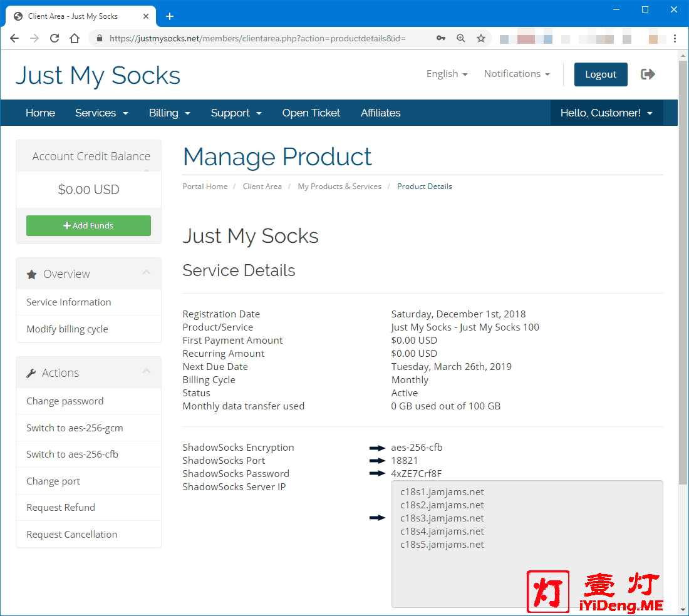
Task: Open the Chrome three-dot menu
Action: 675,39
